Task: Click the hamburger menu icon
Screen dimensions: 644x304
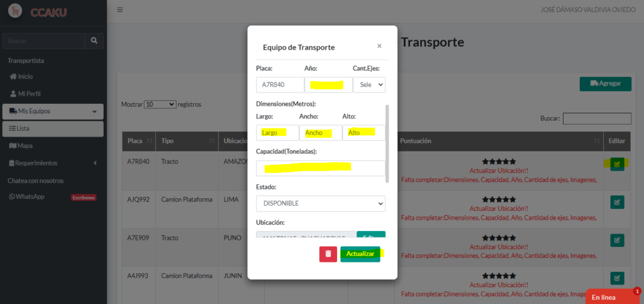Action: [120, 10]
